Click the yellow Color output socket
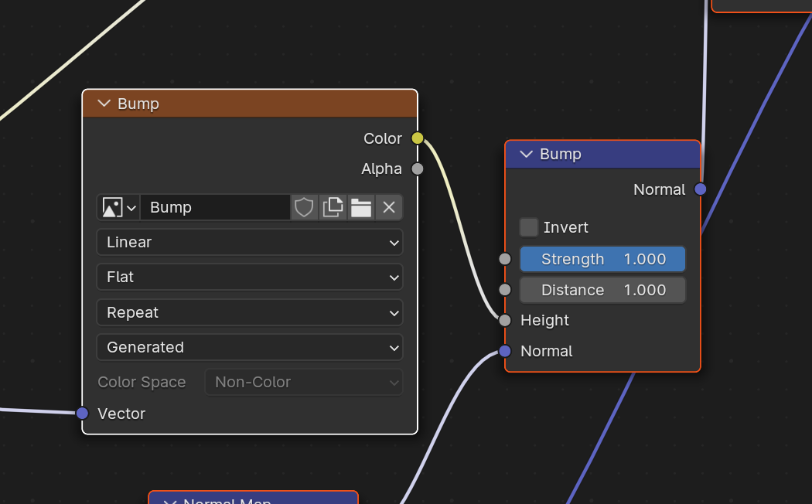Viewport: 812px width, 504px height. click(418, 138)
